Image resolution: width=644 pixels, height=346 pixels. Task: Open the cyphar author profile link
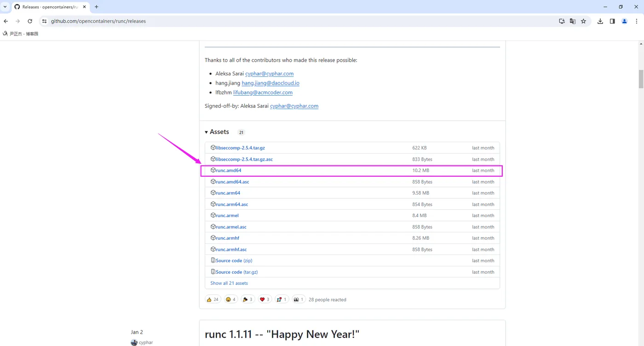pos(145,343)
